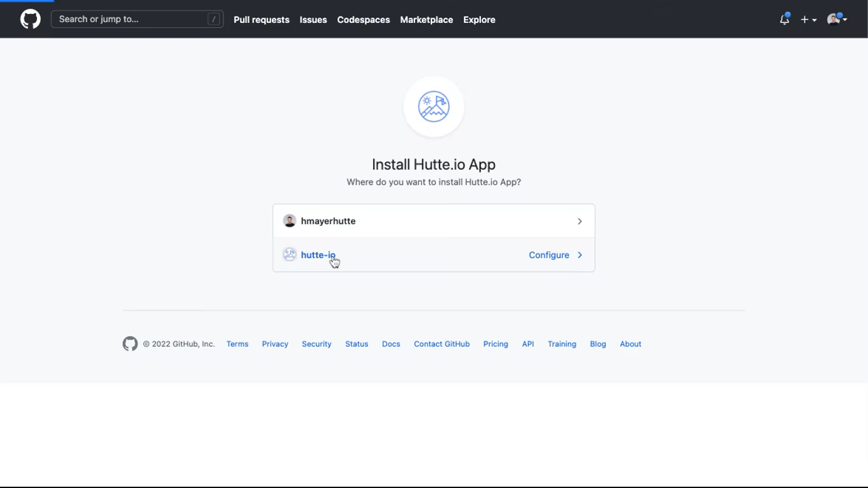Click Contact GitHub footer link

tap(442, 344)
